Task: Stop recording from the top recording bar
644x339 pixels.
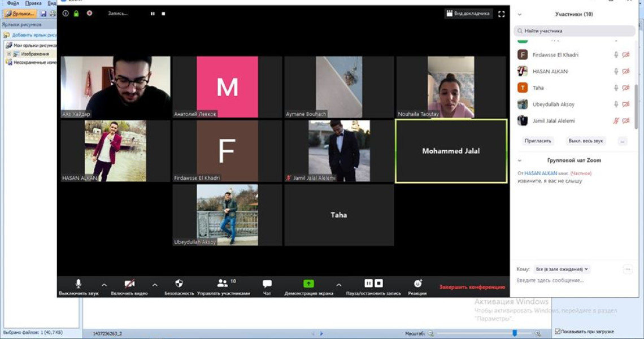Action: (163, 14)
